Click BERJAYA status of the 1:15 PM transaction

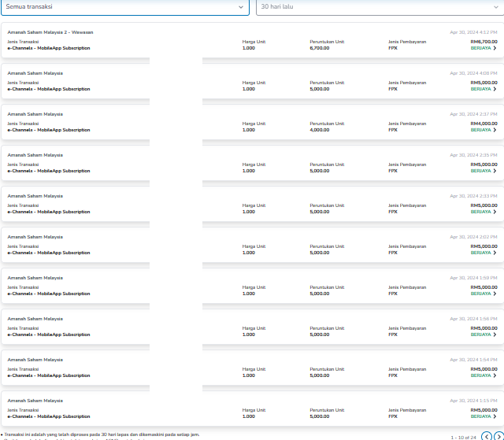click(481, 416)
